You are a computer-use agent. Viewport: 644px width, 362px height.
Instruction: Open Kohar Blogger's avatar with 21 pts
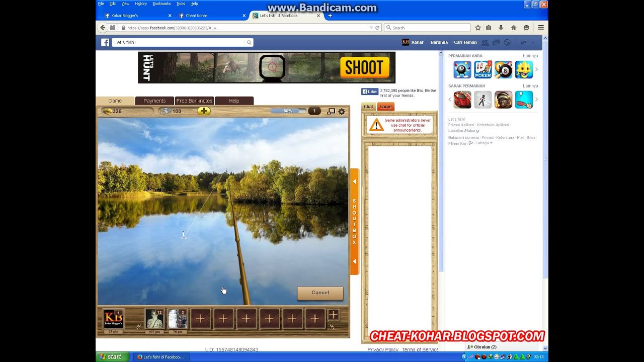coord(113,319)
